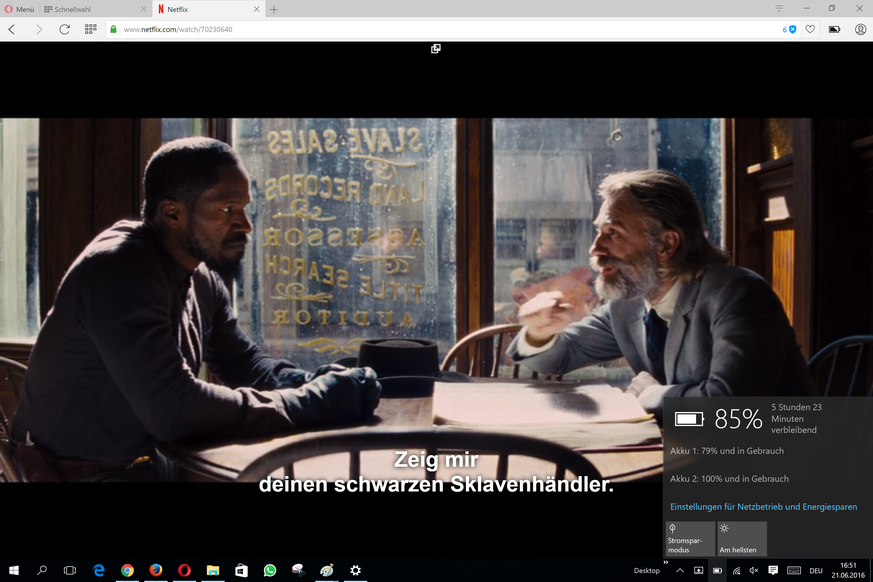The height and width of the screenshot is (582, 873).
Task: Show hidden tray icons chevron
Action: point(680,570)
